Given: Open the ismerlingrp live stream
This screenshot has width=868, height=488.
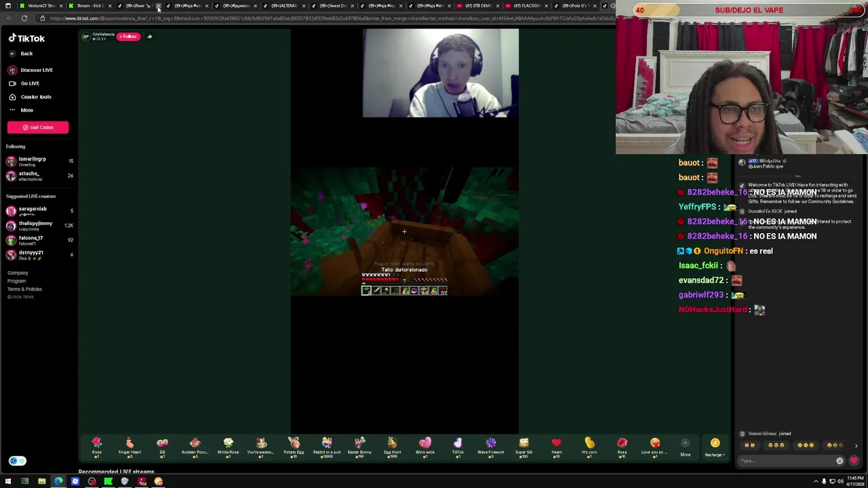Looking at the screenshot, I should pos(39,161).
